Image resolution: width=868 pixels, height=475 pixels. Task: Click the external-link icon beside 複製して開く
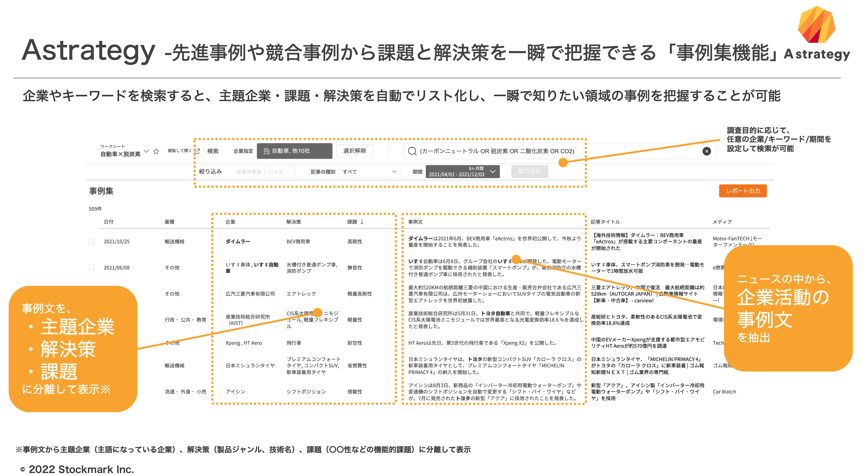tap(198, 151)
